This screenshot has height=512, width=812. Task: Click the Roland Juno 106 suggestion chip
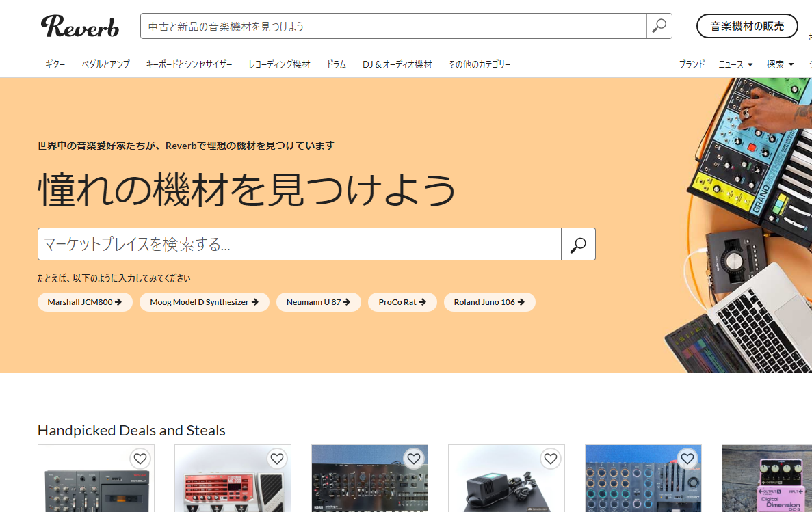(489, 302)
